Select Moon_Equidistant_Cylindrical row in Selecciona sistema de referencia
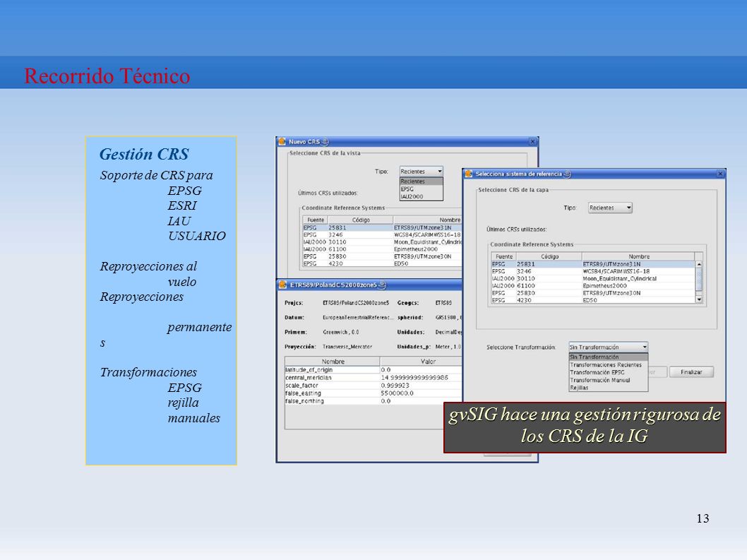The image size is (747, 560). click(593, 278)
